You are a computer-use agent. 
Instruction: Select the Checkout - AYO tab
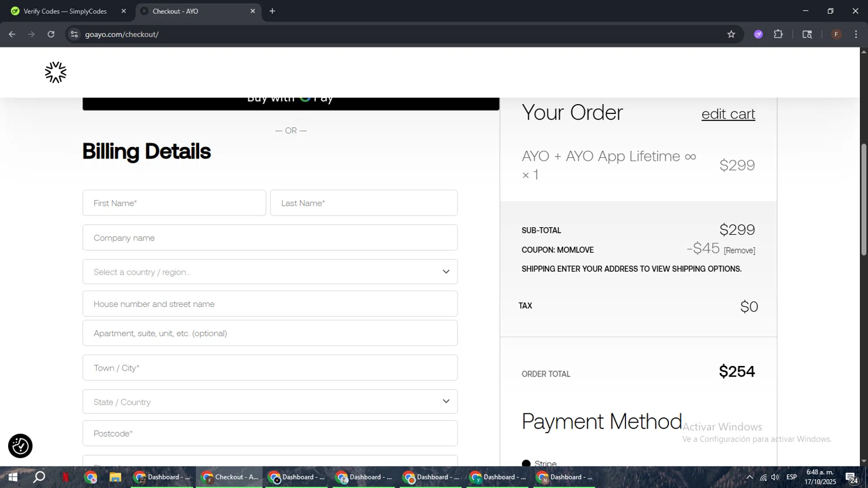(x=198, y=11)
